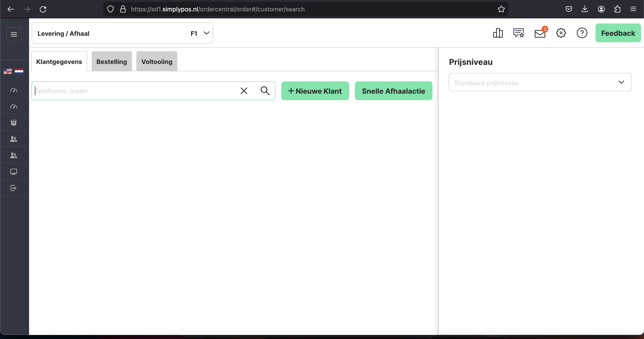
Task: Open the help question mark icon
Action: tap(582, 33)
